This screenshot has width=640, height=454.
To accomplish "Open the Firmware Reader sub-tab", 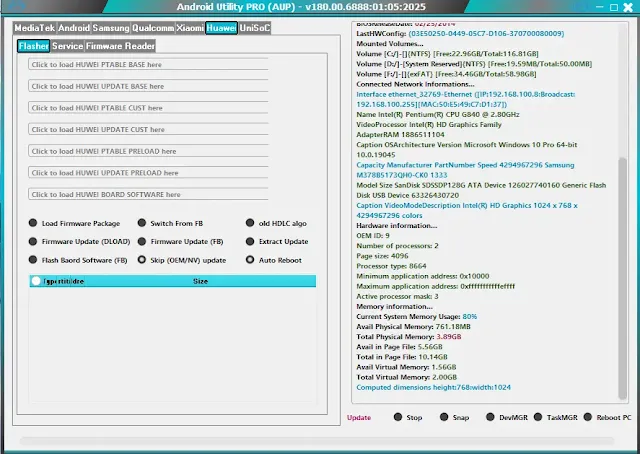I will (x=120, y=46).
